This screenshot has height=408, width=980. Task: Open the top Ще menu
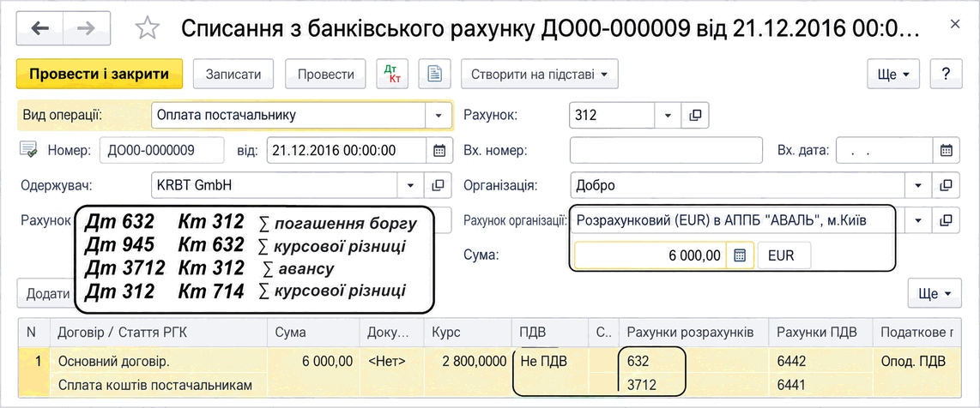coord(893,75)
